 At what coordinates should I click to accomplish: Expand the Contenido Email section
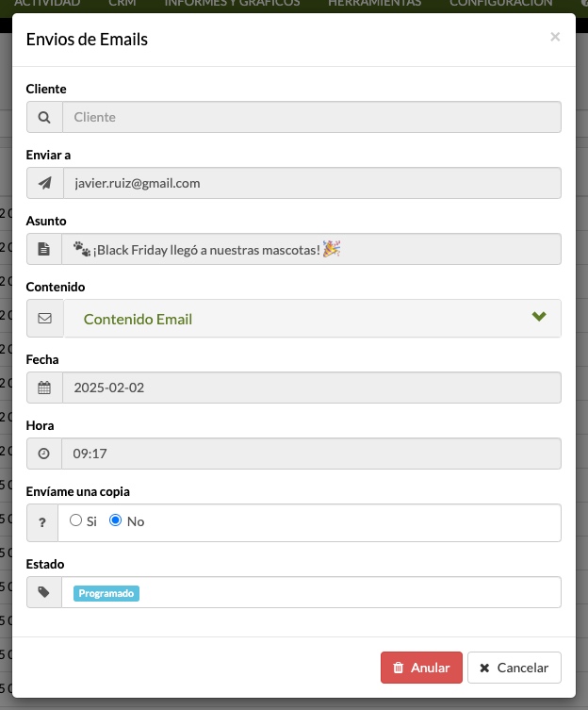(312, 319)
